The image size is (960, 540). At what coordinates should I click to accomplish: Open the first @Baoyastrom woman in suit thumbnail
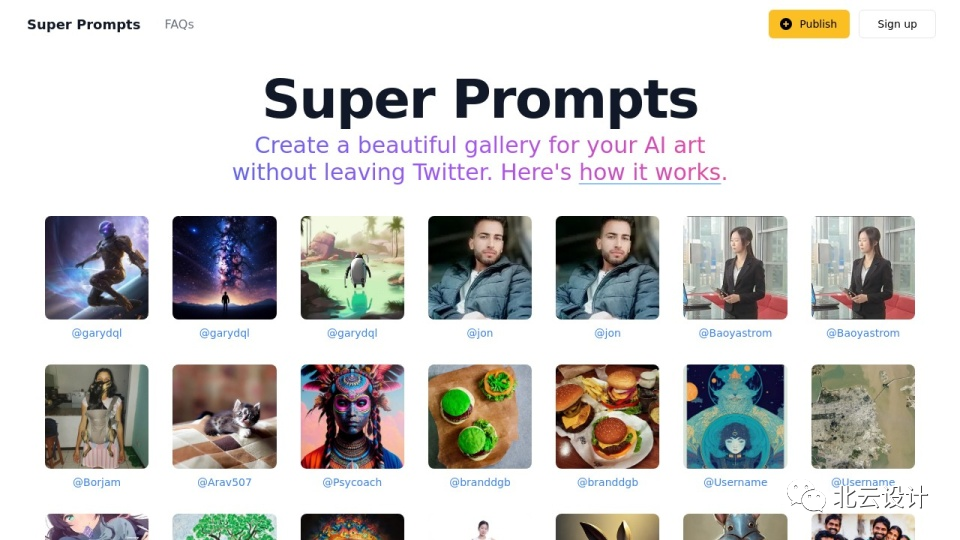[x=735, y=268]
